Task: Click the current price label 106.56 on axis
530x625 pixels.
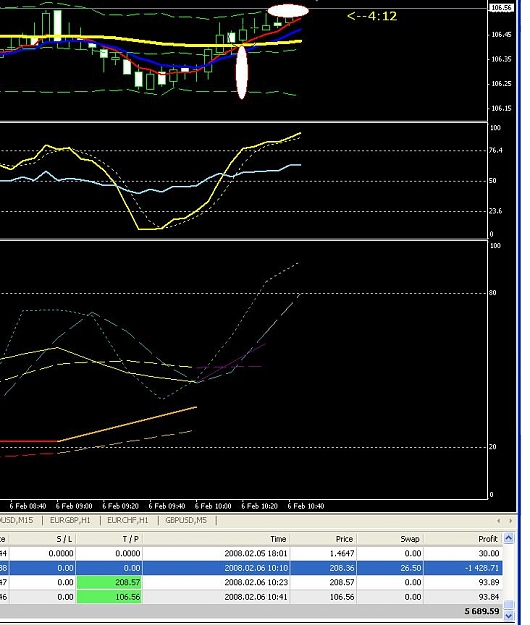Action: coord(501,8)
